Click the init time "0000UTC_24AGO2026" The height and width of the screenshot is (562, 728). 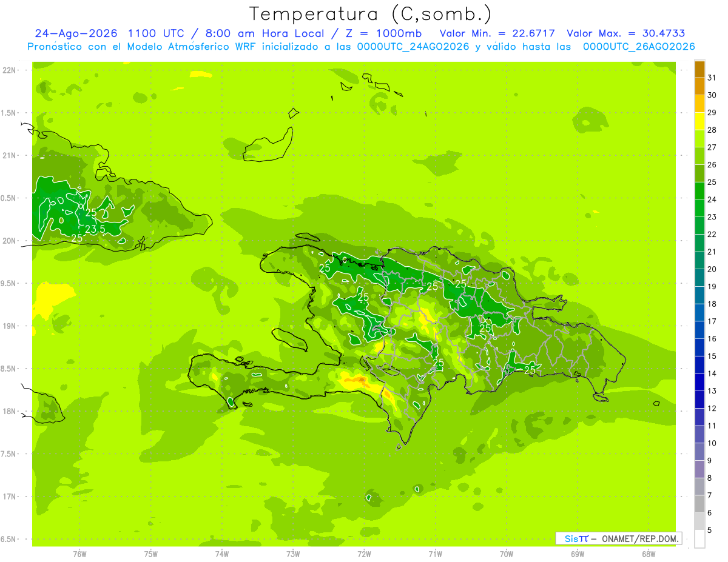click(414, 47)
